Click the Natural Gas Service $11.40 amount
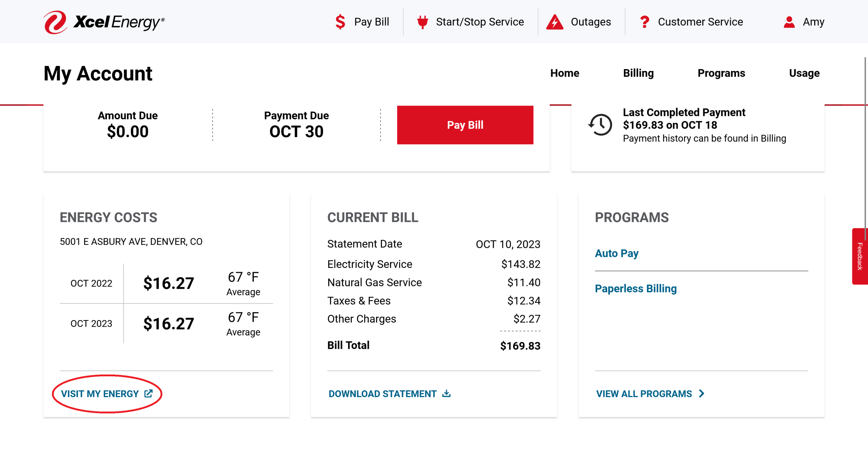 point(524,283)
